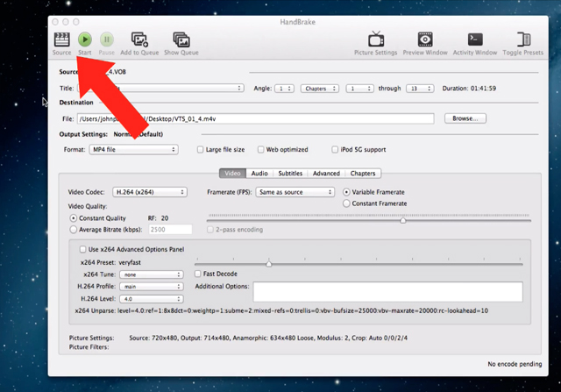Switch to the Chapters tab
This screenshot has width=561, height=392.
[363, 174]
